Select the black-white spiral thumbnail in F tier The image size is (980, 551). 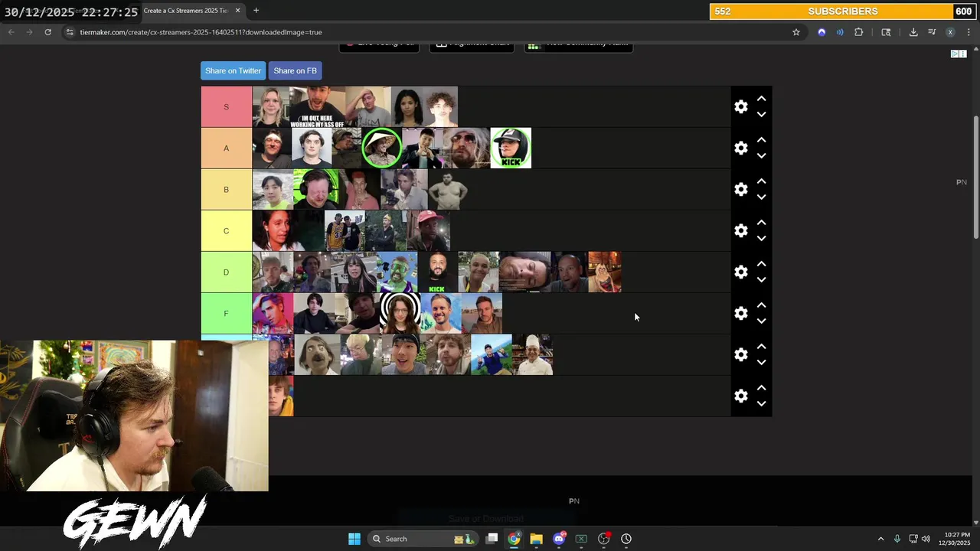pyautogui.click(x=400, y=313)
